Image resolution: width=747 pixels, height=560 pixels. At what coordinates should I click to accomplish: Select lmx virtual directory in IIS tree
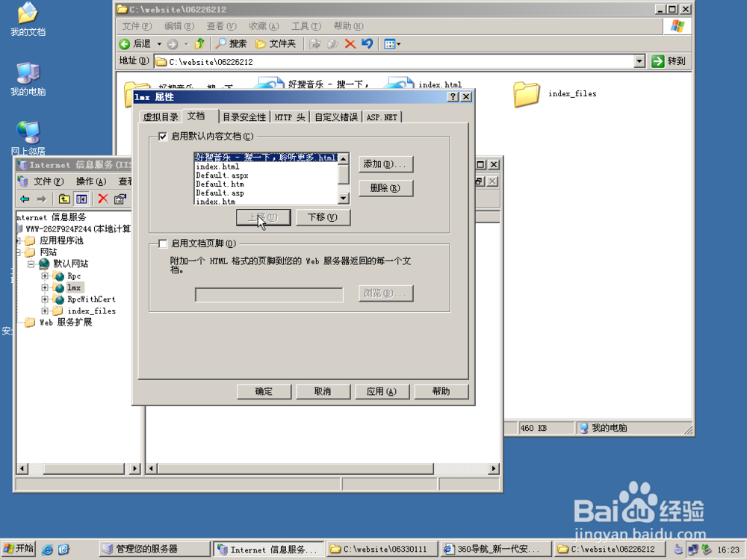tap(74, 287)
